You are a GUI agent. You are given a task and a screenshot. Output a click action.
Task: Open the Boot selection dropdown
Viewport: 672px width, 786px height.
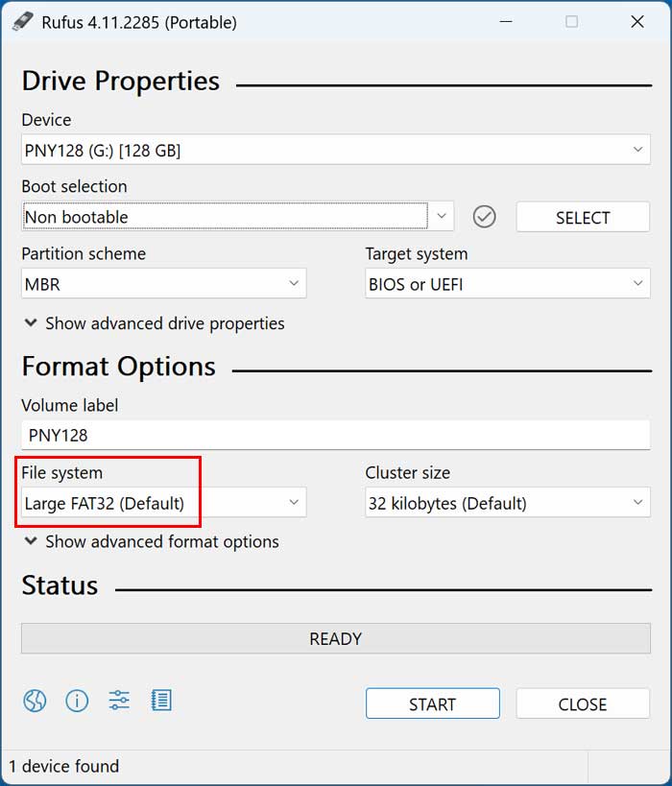[443, 217]
